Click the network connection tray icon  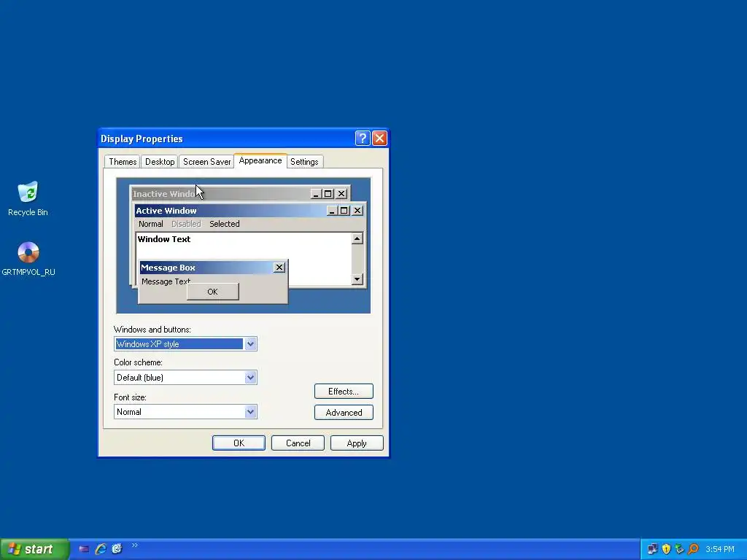[652, 549]
